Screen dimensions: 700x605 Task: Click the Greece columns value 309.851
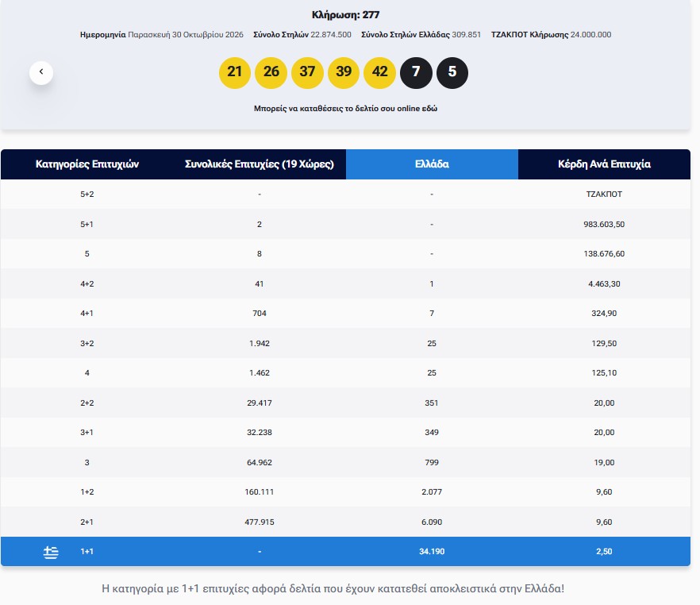click(x=467, y=35)
